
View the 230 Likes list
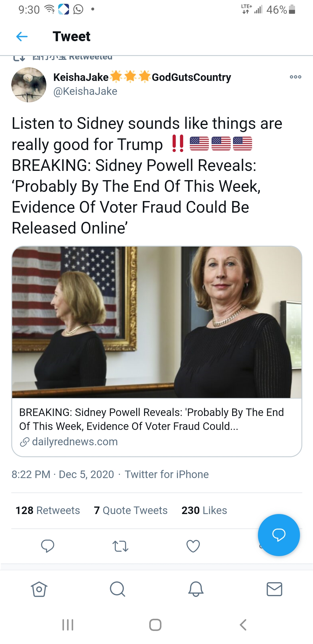point(204,510)
